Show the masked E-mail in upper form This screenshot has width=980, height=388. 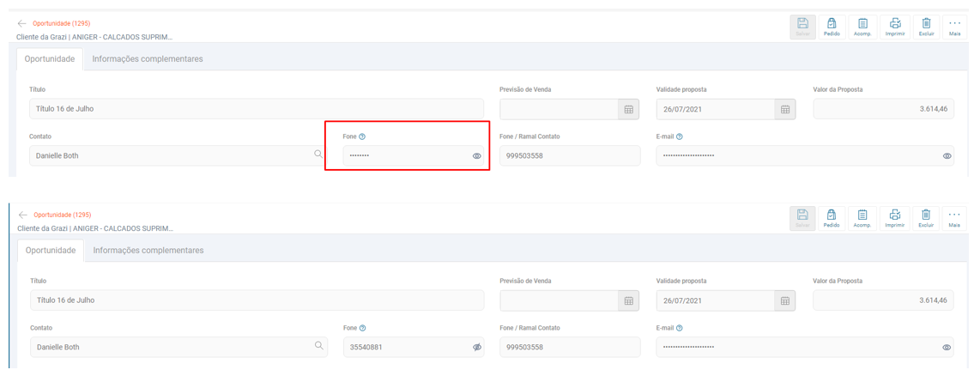(x=947, y=156)
